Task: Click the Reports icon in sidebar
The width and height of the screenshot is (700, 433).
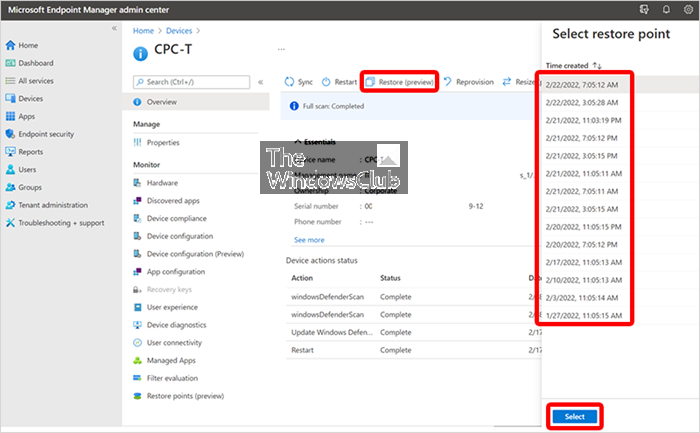Action: point(10,152)
